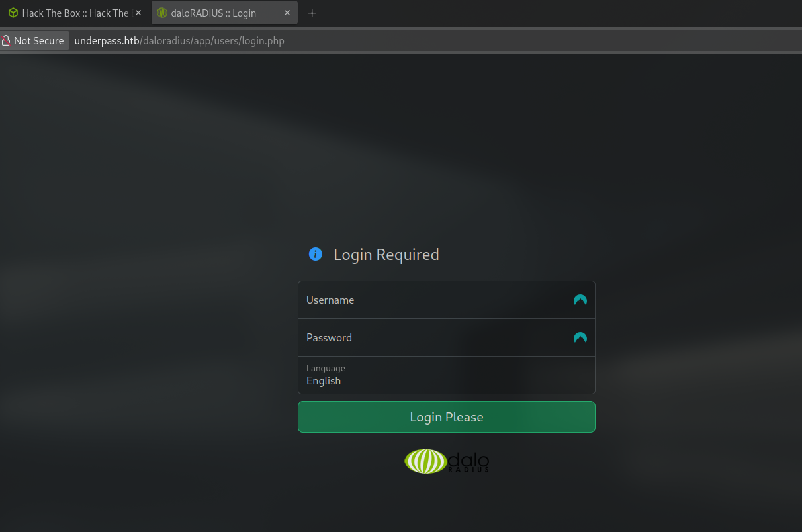Open a new browser tab with plus button
Screen dimensions: 802x532
click(x=312, y=13)
